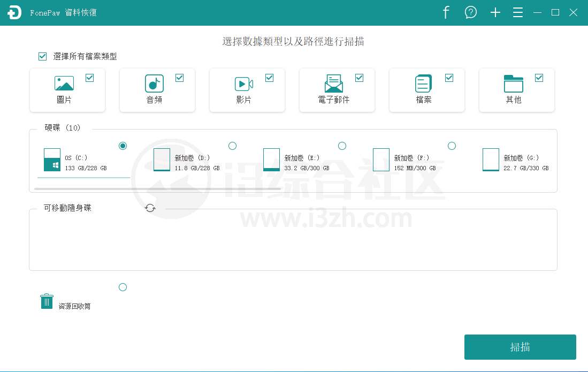This screenshot has width=588, height=372.
Task: Click the plus icon in the title bar
Action: click(x=495, y=12)
